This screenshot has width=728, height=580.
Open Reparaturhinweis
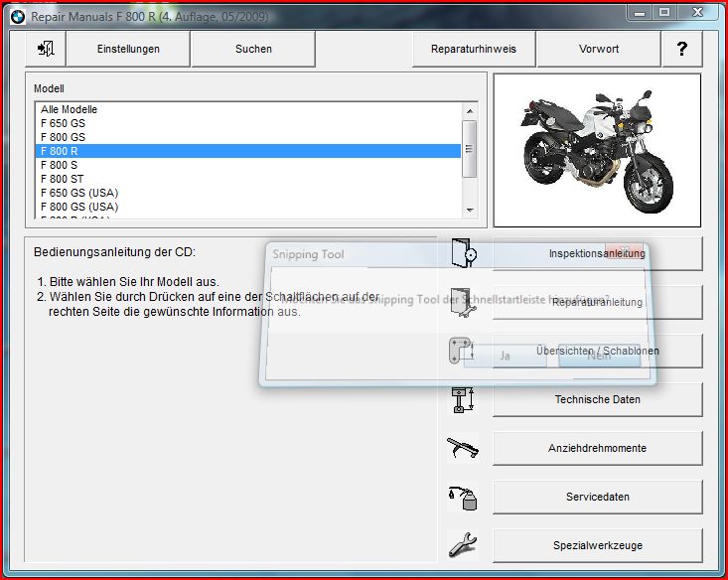474,49
